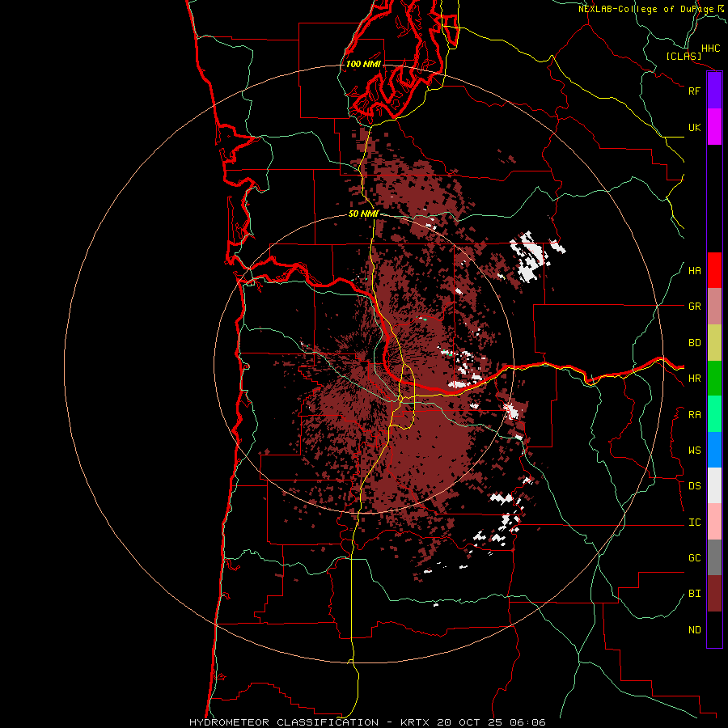The width and height of the screenshot is (728, 728).
Task: Click the GR legend label
Action: pos(694,307)
